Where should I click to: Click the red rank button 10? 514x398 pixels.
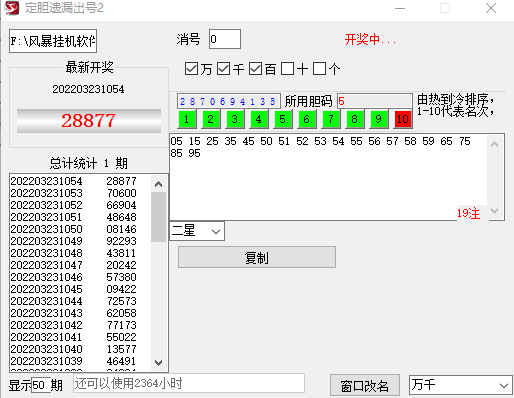tap(403, 119)
